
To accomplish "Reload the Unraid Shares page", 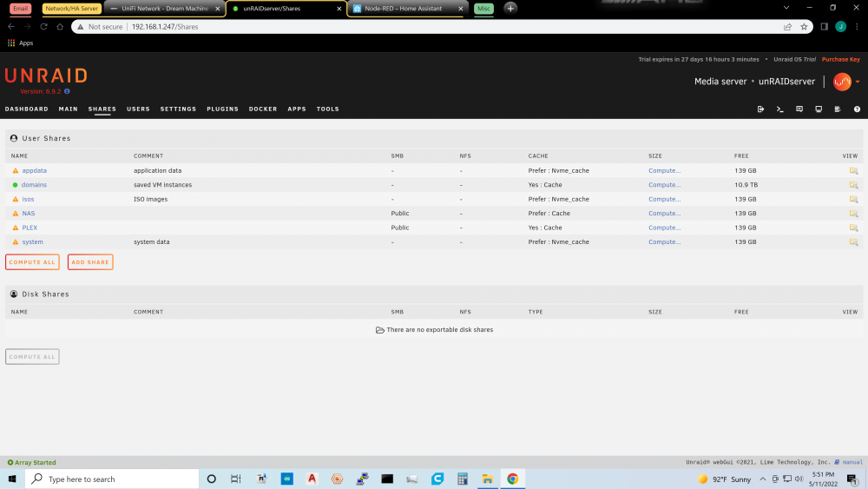I will (43, 27).
